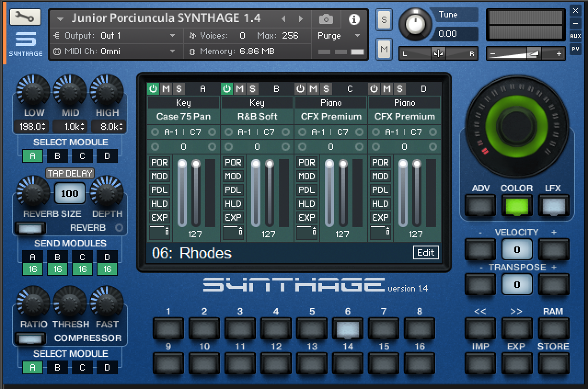Select EQ module A
588x389 pixels.
pyautogui.click(x=33, y=156)
